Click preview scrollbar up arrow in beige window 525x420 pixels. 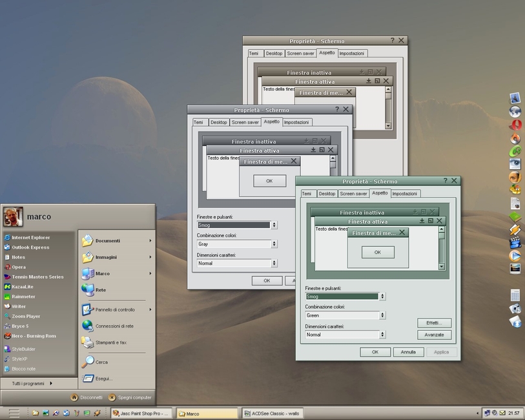click(x=388, y=89)
